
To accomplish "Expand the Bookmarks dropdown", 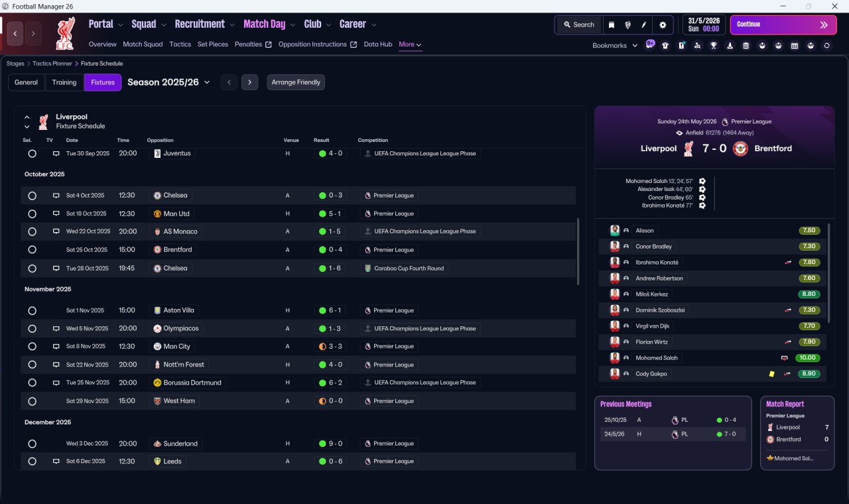I will point(615,46).
